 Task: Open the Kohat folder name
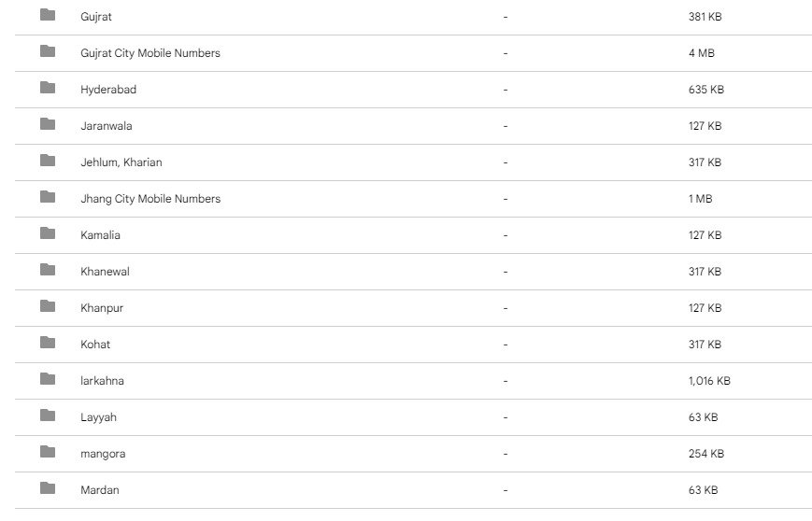tap(95, 345)
